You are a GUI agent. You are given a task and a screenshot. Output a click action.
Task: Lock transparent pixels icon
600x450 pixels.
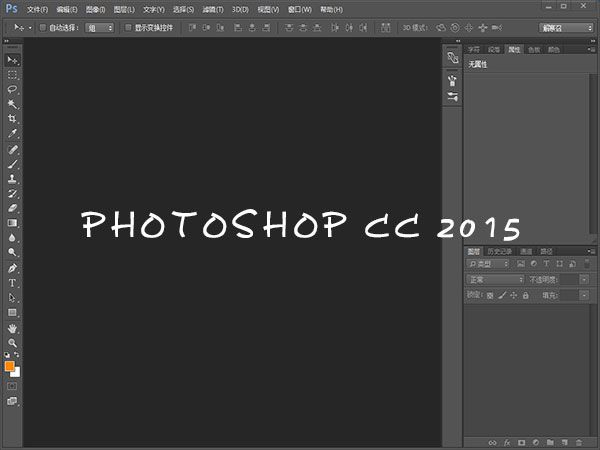490,295
